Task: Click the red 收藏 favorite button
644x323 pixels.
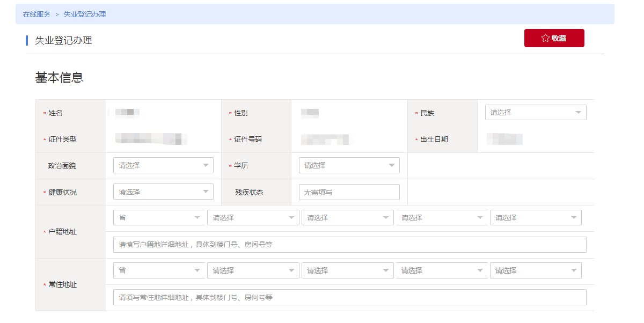Action: (x=554, y=38)
